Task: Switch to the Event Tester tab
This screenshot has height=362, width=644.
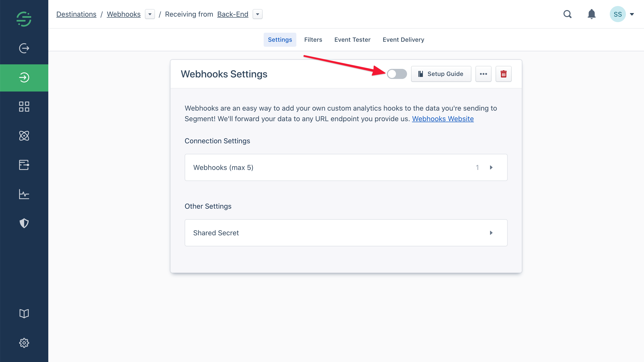Action: 352,40
